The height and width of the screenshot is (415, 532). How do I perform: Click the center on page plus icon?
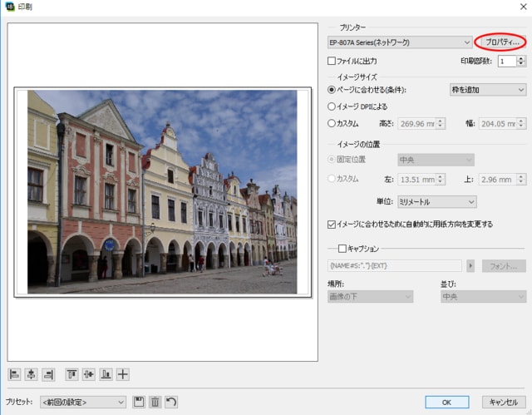(x=123, y=374)
